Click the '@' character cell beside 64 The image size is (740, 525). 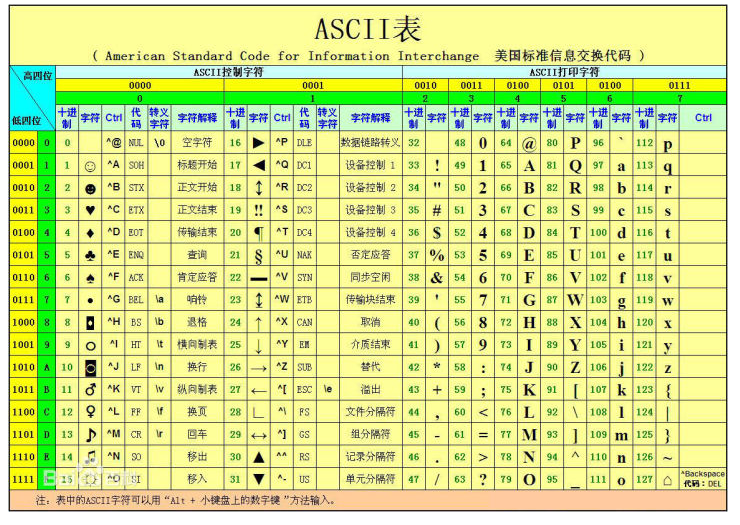point(529,144)
